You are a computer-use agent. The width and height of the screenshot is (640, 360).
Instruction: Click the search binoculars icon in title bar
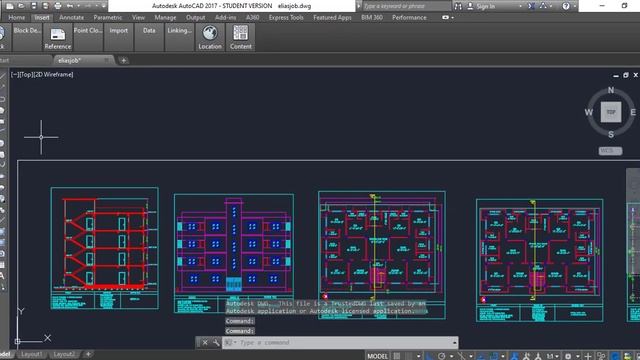(x=458, y=6)
